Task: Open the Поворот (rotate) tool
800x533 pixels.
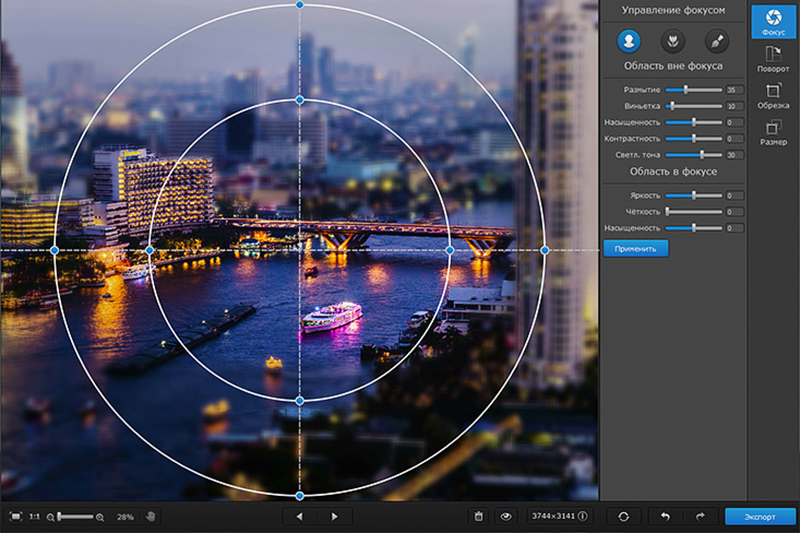Action: click(772, 59)
